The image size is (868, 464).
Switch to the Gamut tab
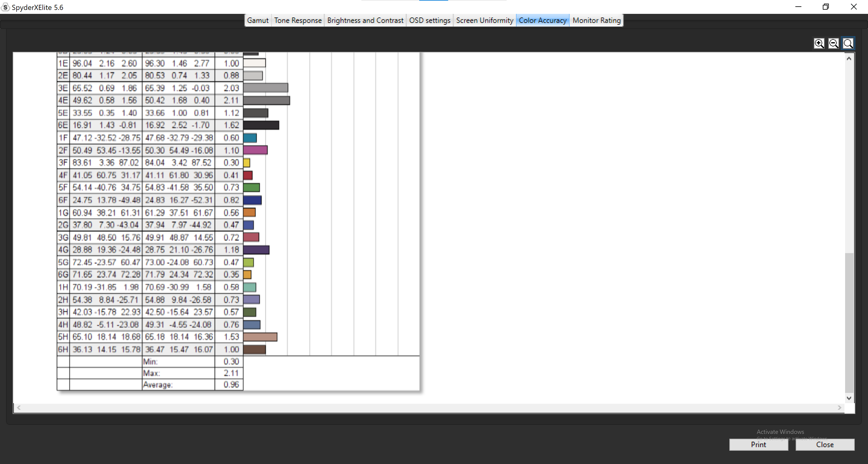[257, 20]
